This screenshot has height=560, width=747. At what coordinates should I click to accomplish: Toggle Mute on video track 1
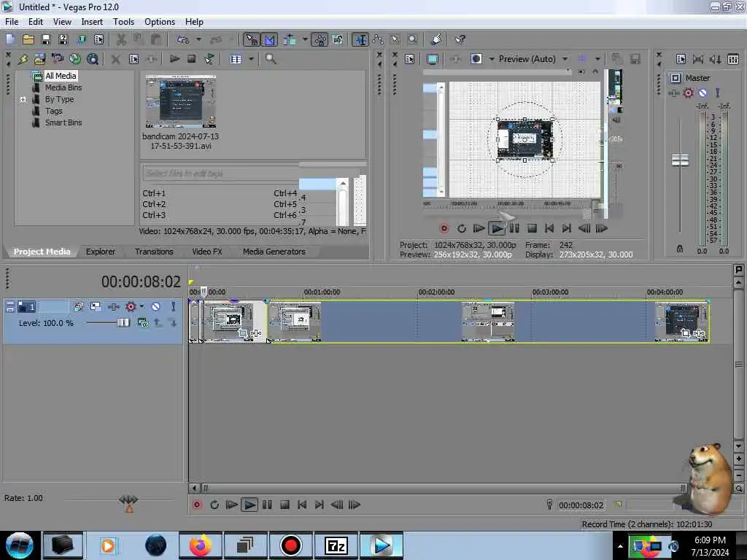(x=155, y=307)
